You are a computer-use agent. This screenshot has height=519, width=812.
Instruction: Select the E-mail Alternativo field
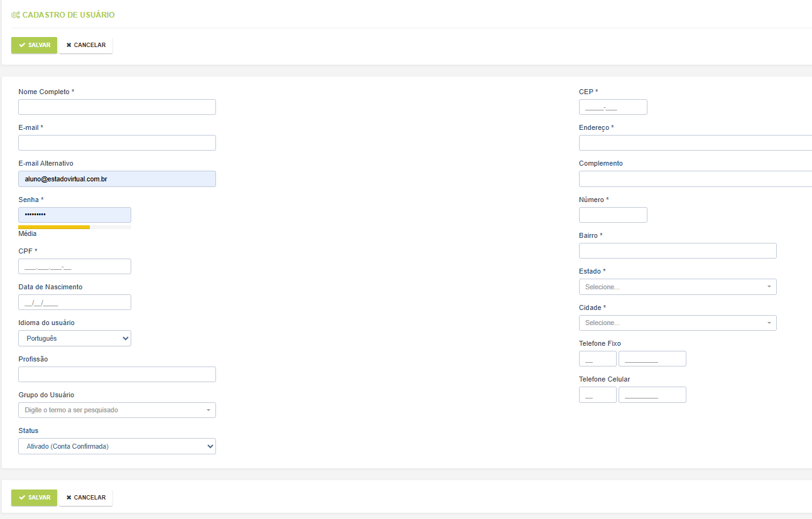pyautogui.click(x=117, y=179)
